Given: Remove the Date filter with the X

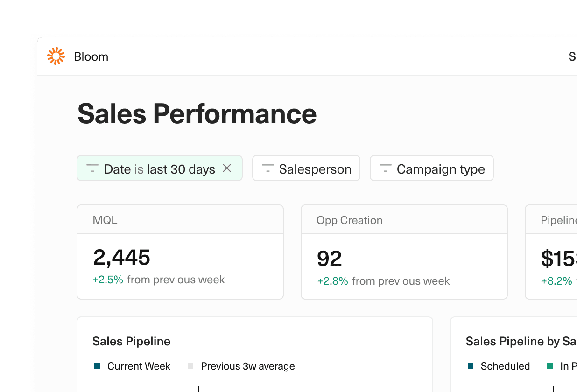Looking at the screenshot, I should 226,168.
